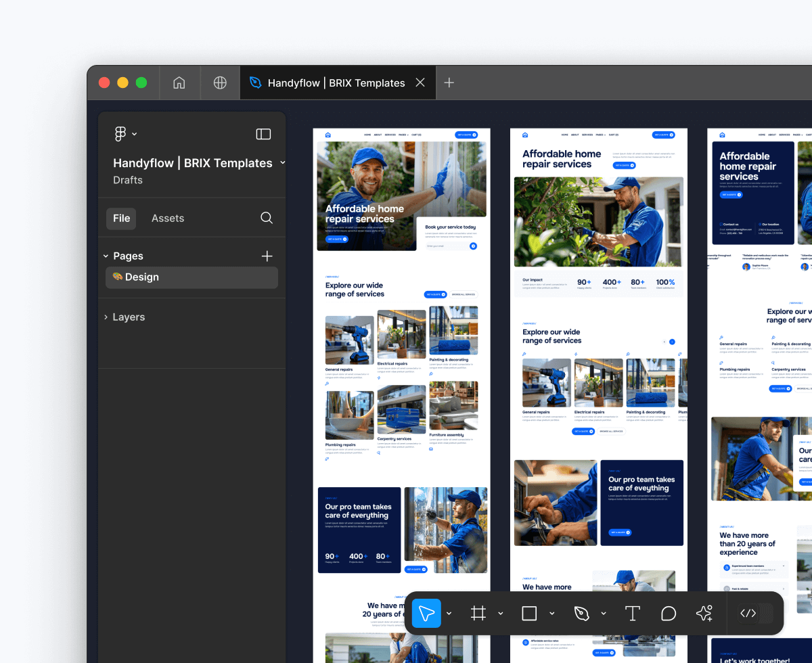The height and width of the screenshot is (663, 812).
Task: Select the Rectangle shape tool
Action: (529, 613)
